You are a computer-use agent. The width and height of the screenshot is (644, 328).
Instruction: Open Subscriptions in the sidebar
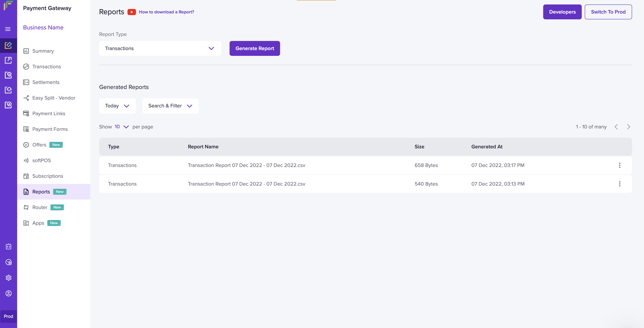tap(48, 176)
